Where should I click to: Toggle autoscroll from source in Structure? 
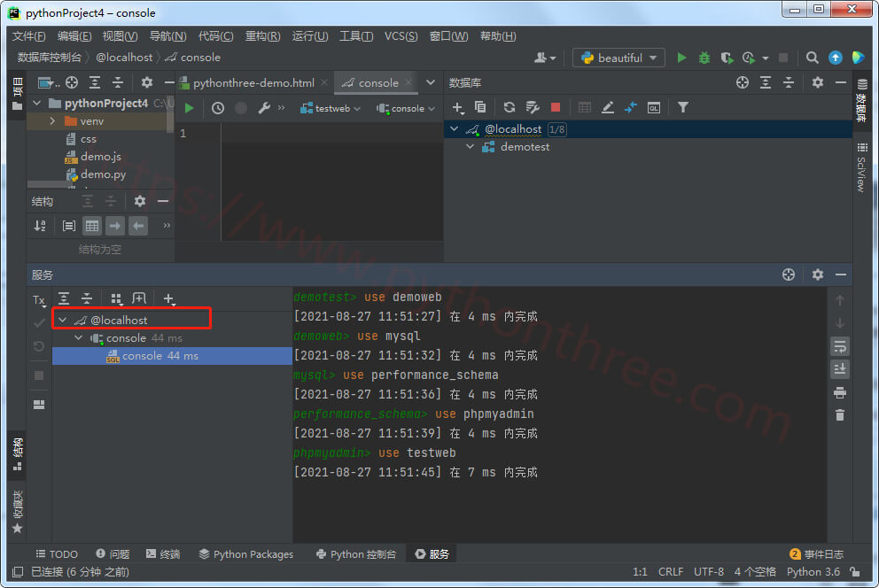[x=138, y=226]
